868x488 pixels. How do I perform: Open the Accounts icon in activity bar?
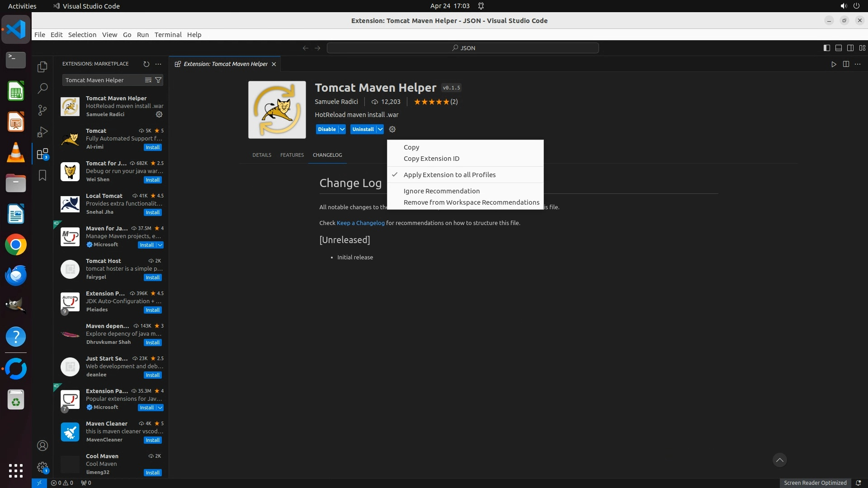tap(42, 446)
